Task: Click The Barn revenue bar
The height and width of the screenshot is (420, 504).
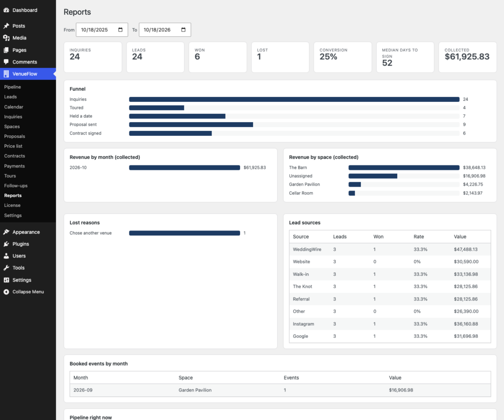Action: [404, 167]
